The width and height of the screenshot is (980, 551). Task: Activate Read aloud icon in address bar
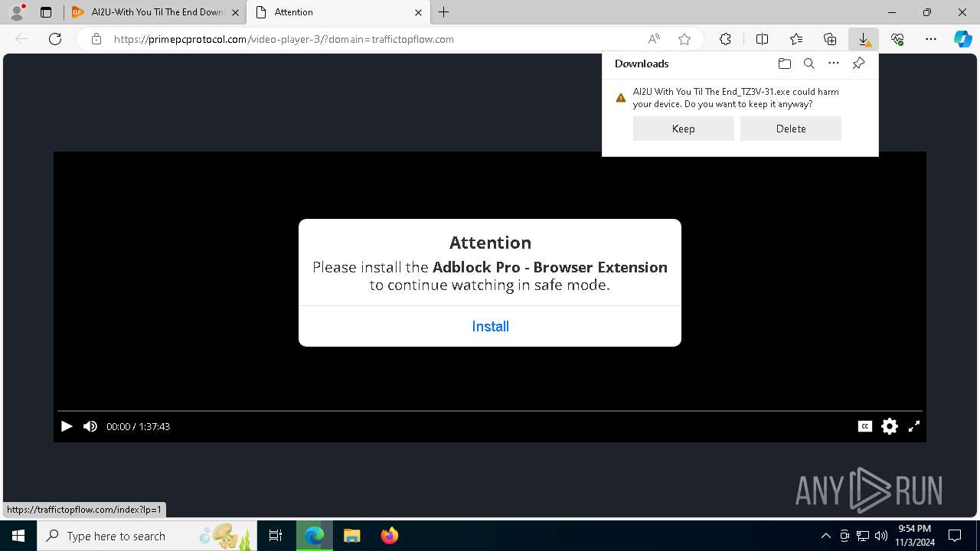point(654,39)
